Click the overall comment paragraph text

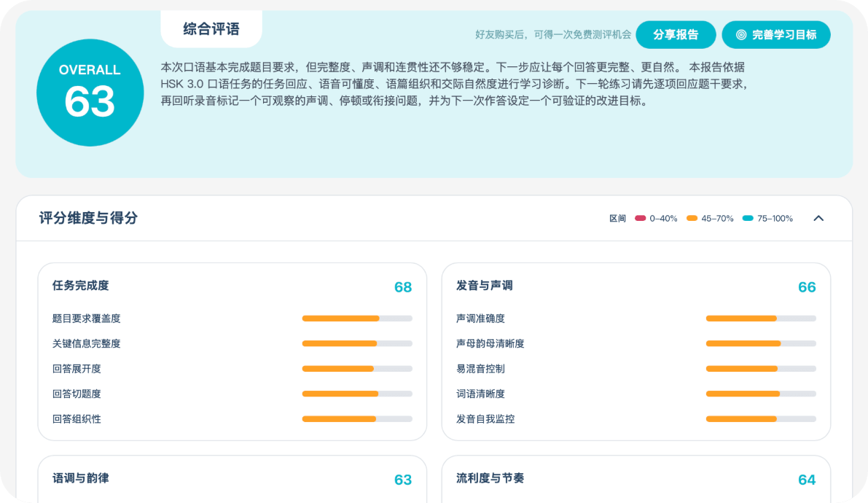(454, 85)
